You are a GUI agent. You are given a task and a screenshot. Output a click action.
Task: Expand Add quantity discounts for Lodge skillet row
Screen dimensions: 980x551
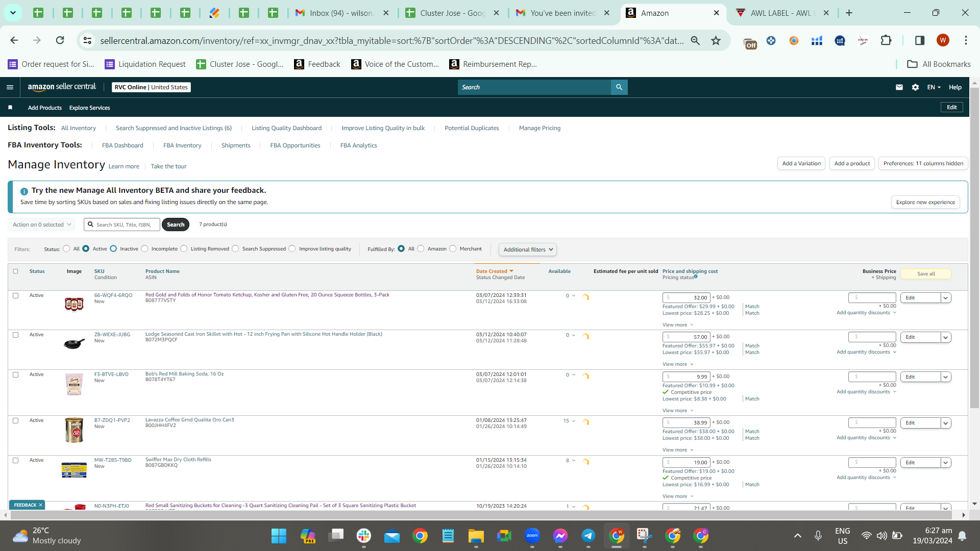coord(866,352)
